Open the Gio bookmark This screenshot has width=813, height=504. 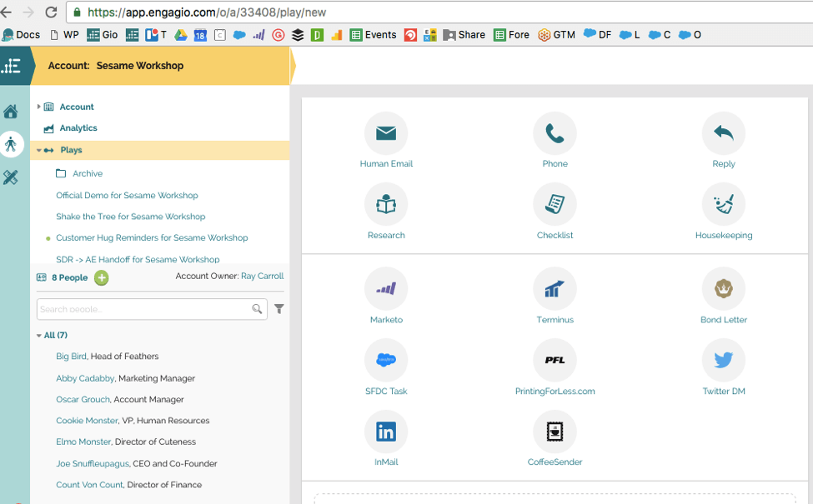[x=102, y=35]
